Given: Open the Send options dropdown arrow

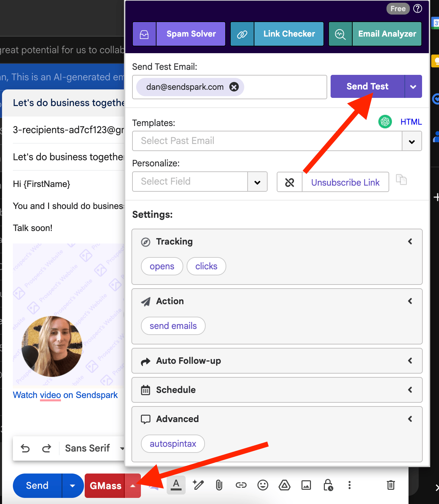Looking at the screenshot, I should point(72,486).
